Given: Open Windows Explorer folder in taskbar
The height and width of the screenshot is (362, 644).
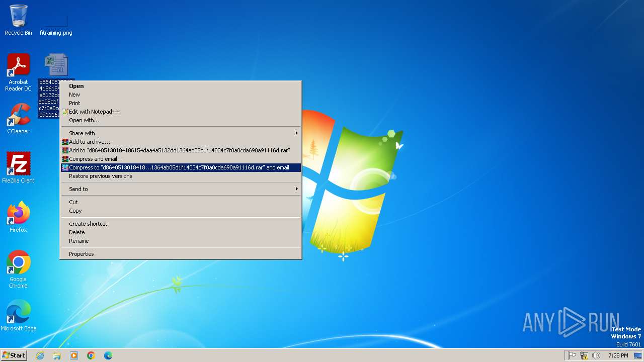Looking at the screenshot, I should pyautogui.click(x=57, y=355).
